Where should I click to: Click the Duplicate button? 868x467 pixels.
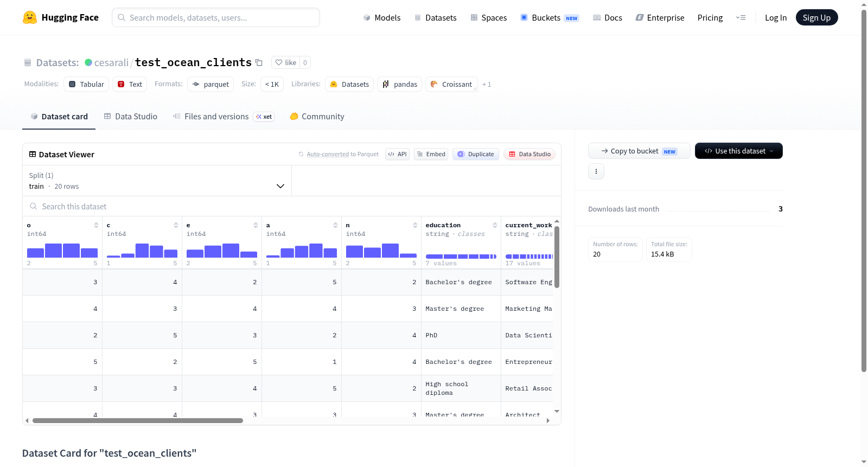476,154
